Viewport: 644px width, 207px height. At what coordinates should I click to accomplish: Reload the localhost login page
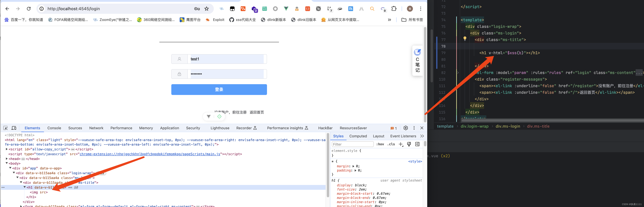(29, 9)
